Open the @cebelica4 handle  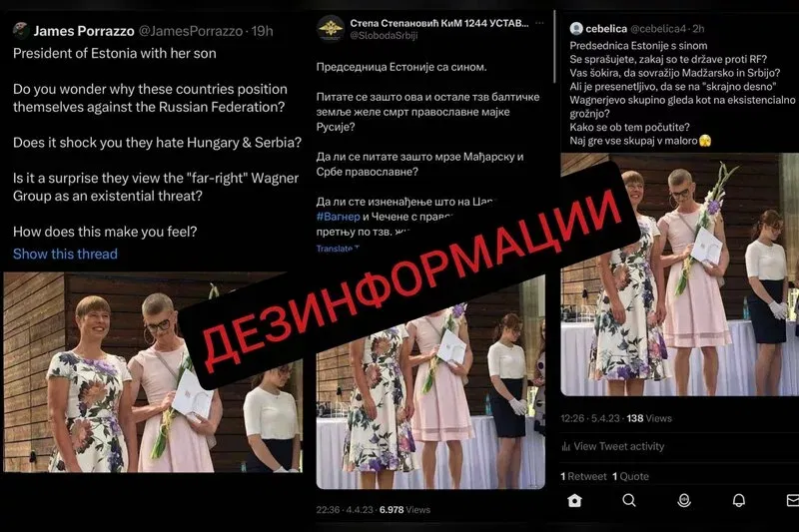click(658, 29)
